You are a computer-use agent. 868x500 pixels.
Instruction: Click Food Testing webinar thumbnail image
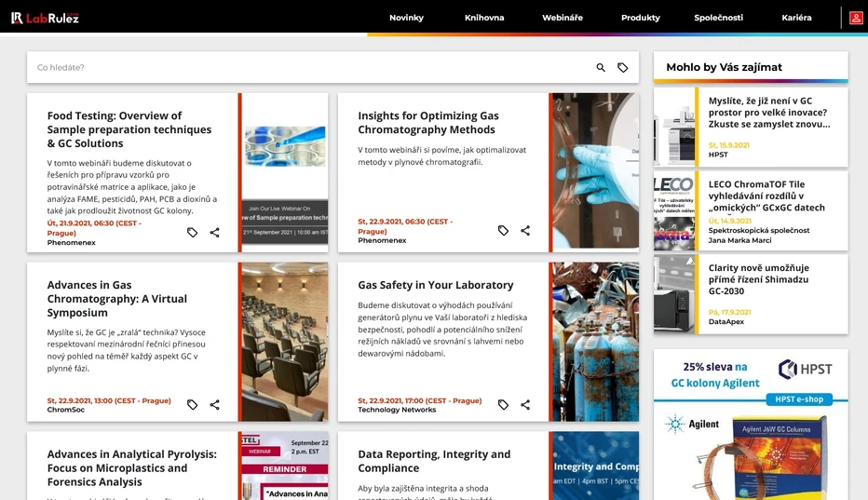click(285, 172)
